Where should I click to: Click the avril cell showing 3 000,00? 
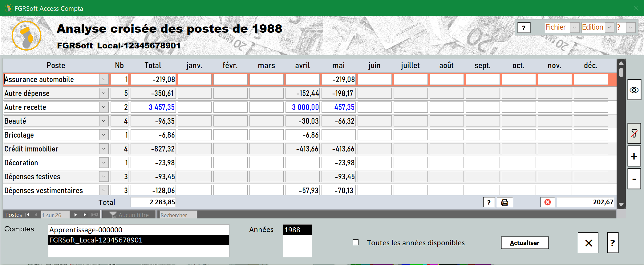point(302,107)
